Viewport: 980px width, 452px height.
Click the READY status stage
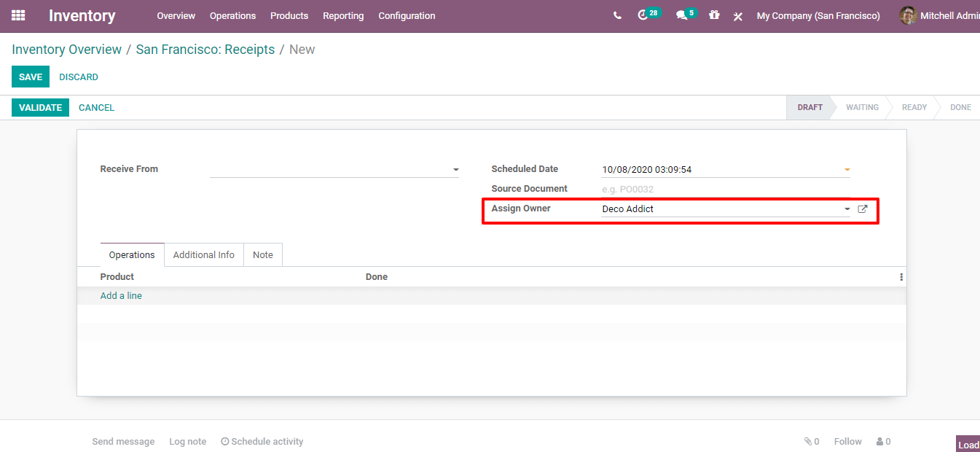coord(914,107)
